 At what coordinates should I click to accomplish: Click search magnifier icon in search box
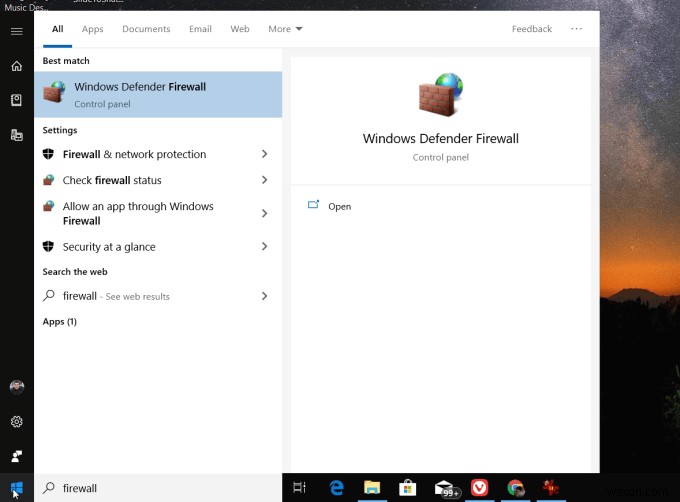49,488
